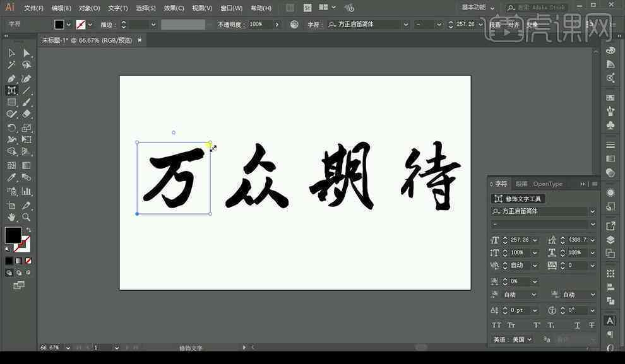Choose the Rotate tool
625x364 pixels.
coord(11,128)
